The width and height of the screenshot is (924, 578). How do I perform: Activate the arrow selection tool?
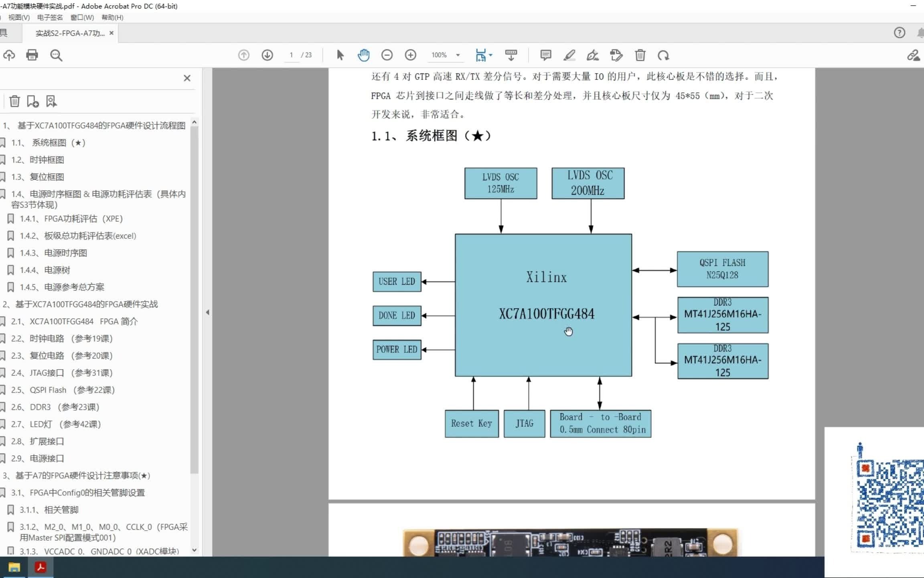point(340,55)
